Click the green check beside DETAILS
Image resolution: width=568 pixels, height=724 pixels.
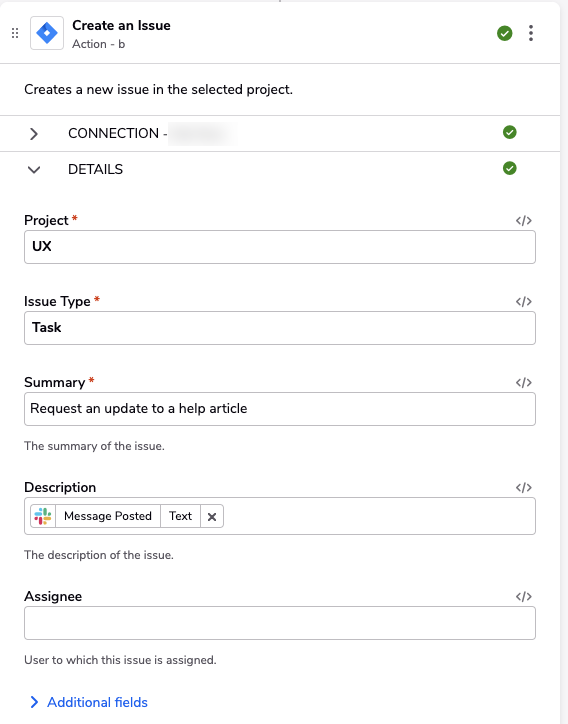click(x=509, y=168)
